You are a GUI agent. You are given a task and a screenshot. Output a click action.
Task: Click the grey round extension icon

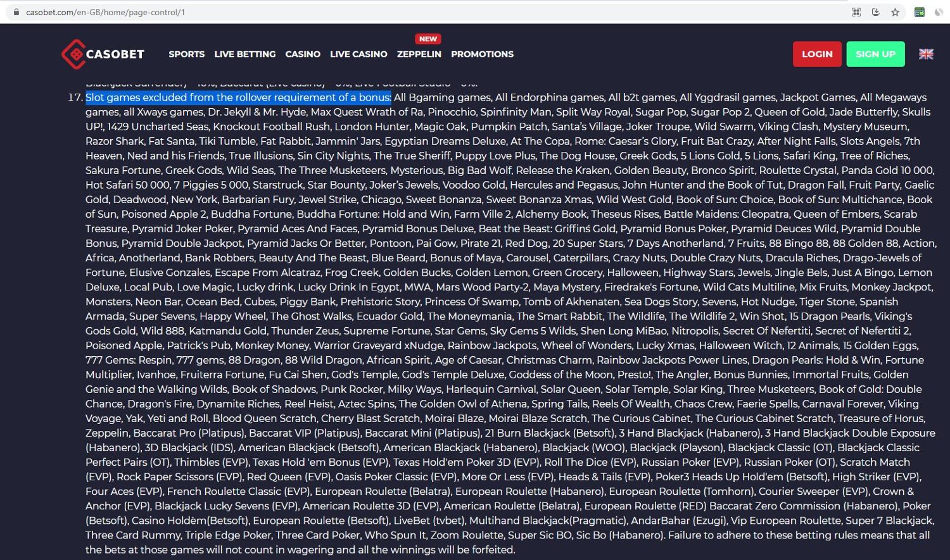click(939, 12)
